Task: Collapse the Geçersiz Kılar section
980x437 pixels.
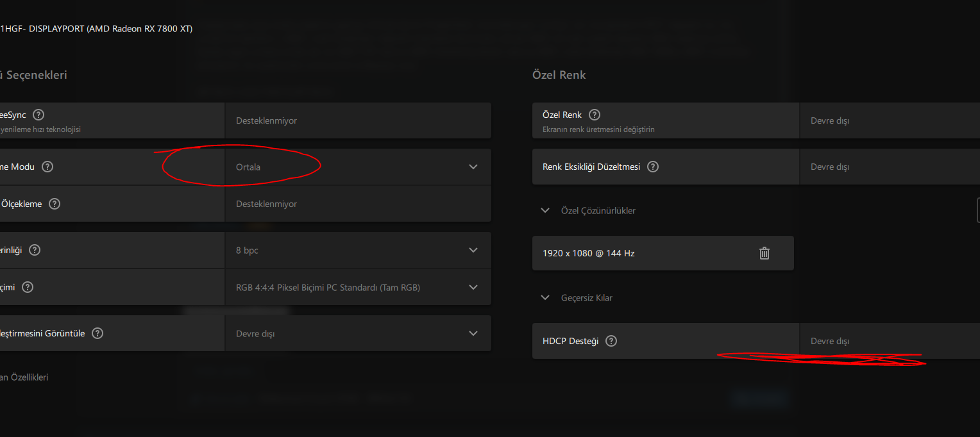Action: click(x=545, y=297)
